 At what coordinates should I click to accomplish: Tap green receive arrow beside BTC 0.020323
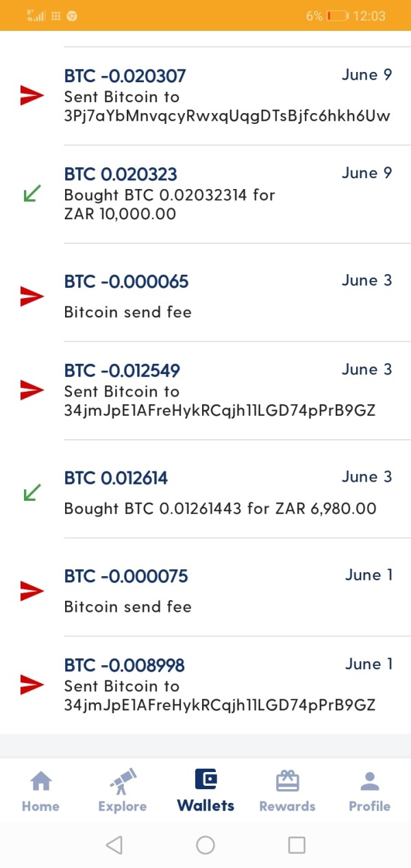click(x=32, y=195)
